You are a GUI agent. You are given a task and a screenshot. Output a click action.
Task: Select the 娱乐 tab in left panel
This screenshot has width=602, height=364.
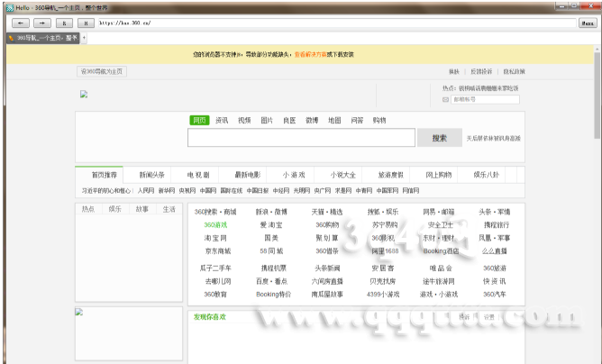(x=115, y=209)
